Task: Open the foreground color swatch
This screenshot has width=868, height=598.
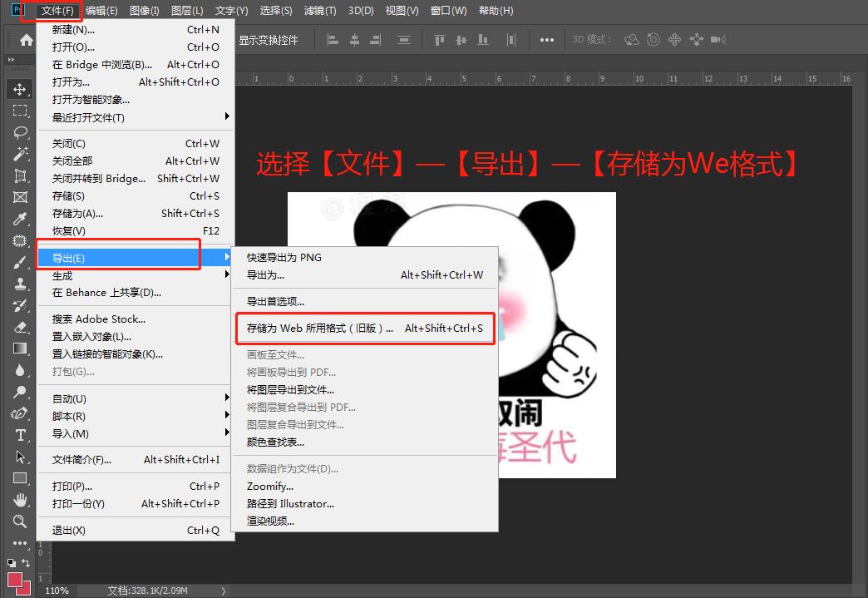Action: [15, 579]
